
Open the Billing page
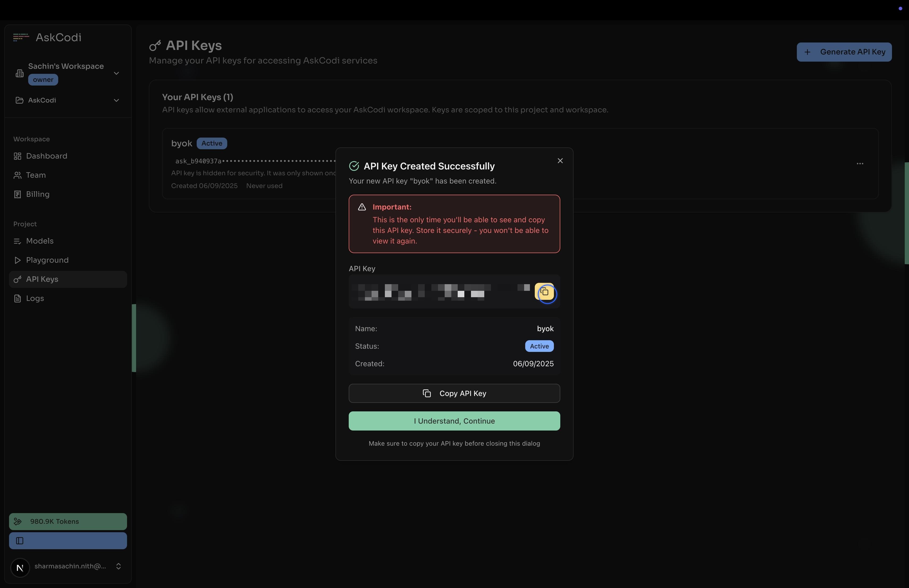click(x=68, y=194)
